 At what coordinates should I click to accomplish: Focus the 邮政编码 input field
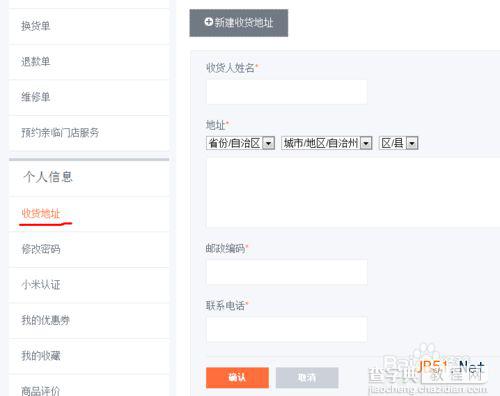click(287, 272)
